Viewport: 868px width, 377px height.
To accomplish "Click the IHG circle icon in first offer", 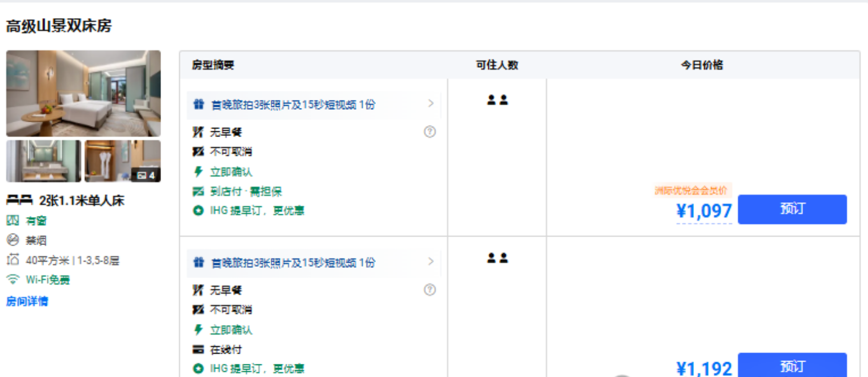I will (x=198, y=211).
